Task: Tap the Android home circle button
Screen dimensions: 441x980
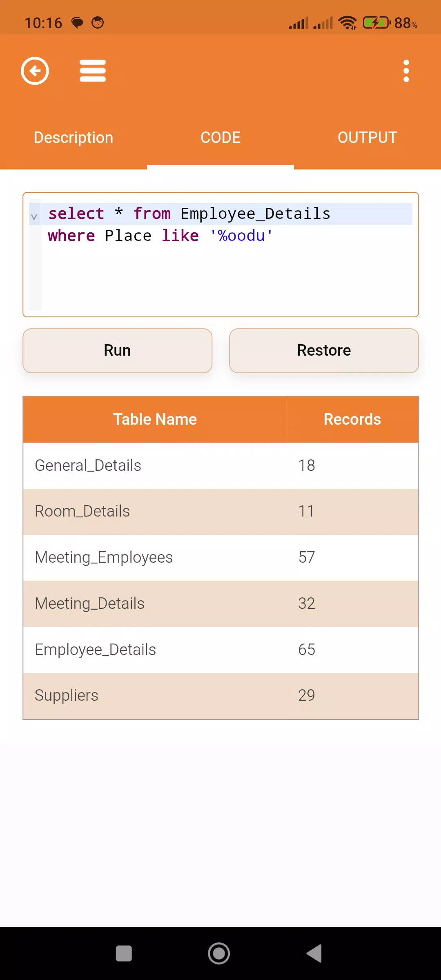Action: (x=219, y=953)
